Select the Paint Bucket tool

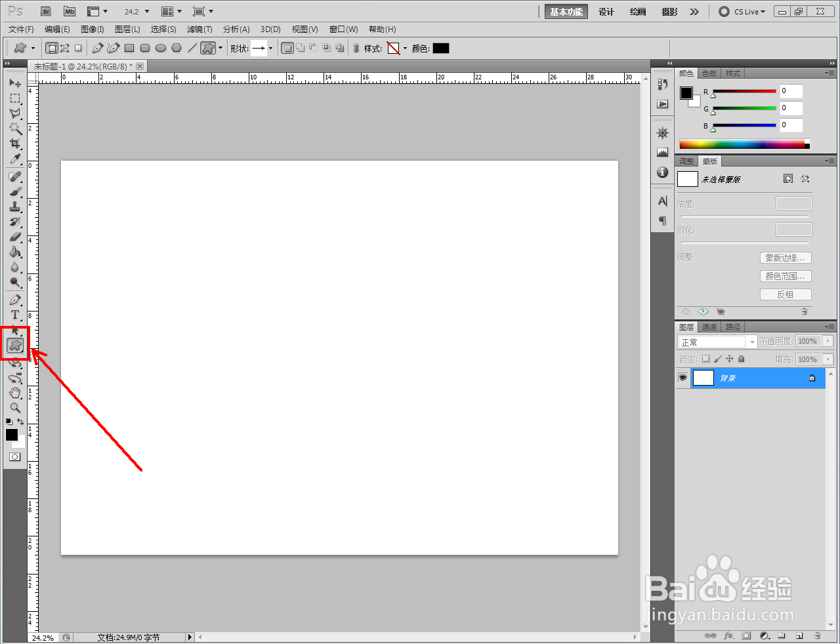[x=15, y=252]
